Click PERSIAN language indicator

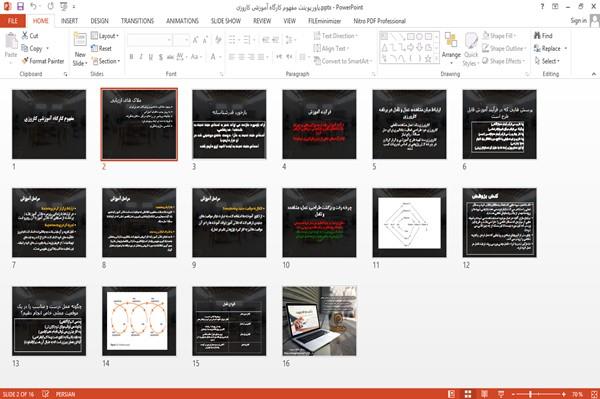pos(65,394)
